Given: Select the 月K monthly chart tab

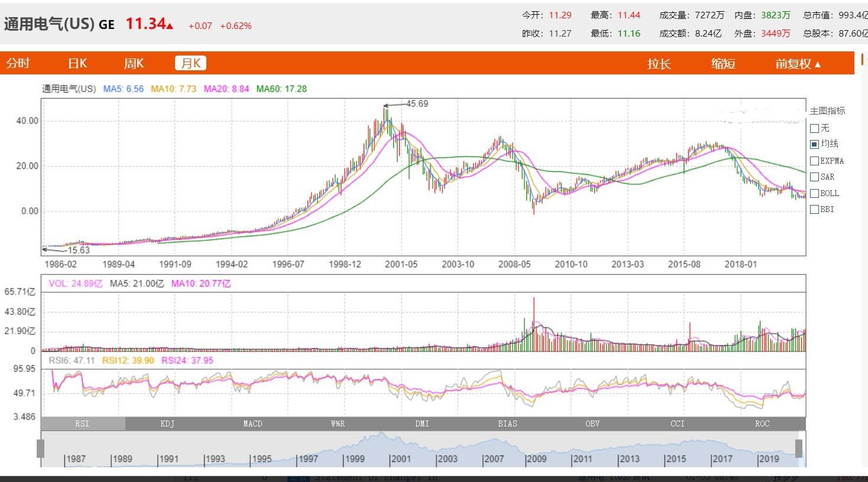Looking at the screenshot, I should [x=190, y=63].
